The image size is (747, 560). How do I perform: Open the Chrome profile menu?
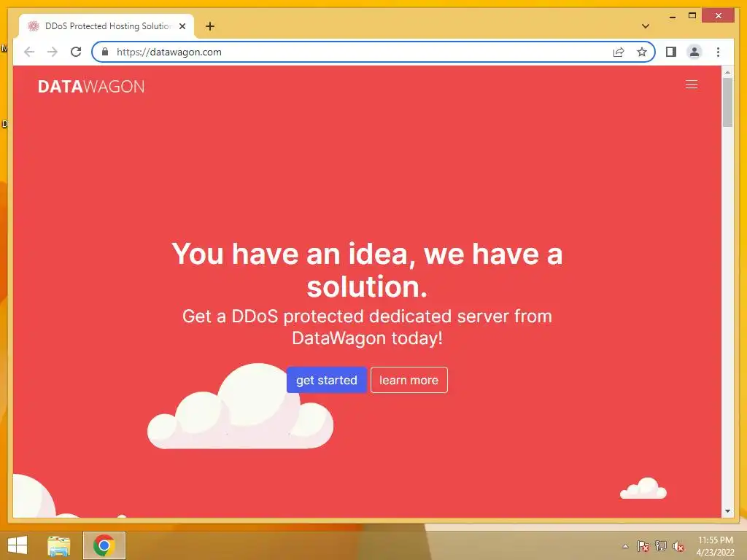point(694,52)
